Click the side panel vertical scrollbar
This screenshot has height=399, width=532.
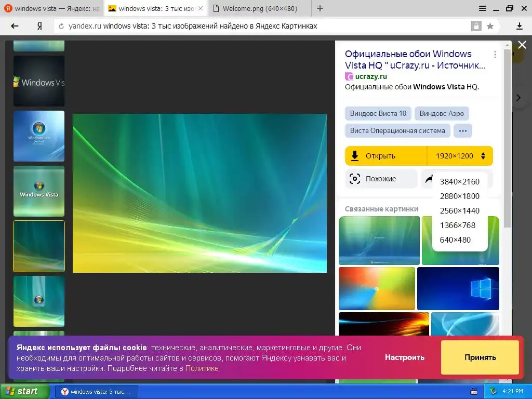507,138
